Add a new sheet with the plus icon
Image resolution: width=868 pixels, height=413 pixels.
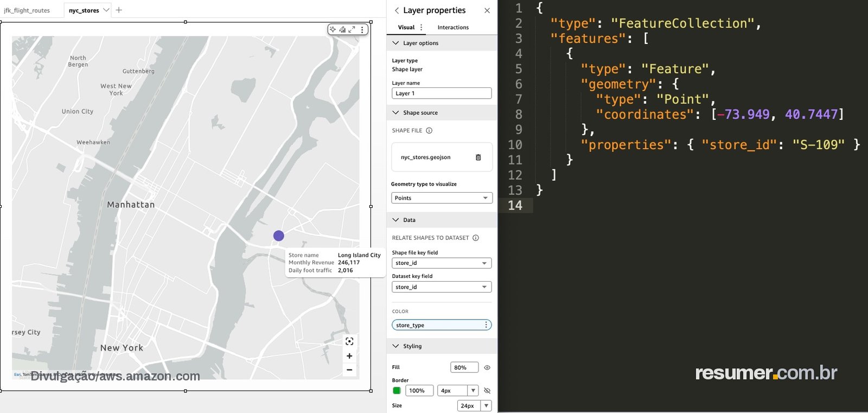(x=119, y=10)
